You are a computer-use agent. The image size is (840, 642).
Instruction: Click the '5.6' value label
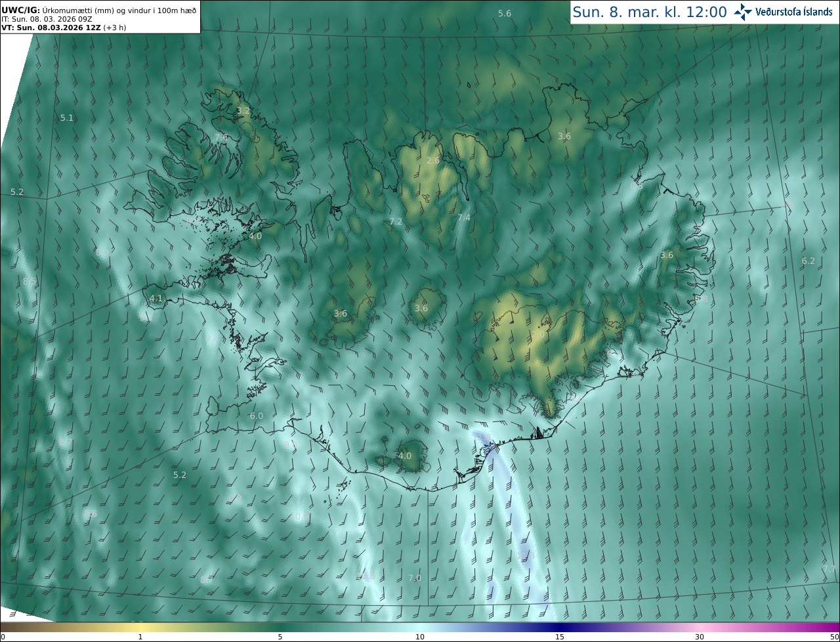(x=505, y=13)
